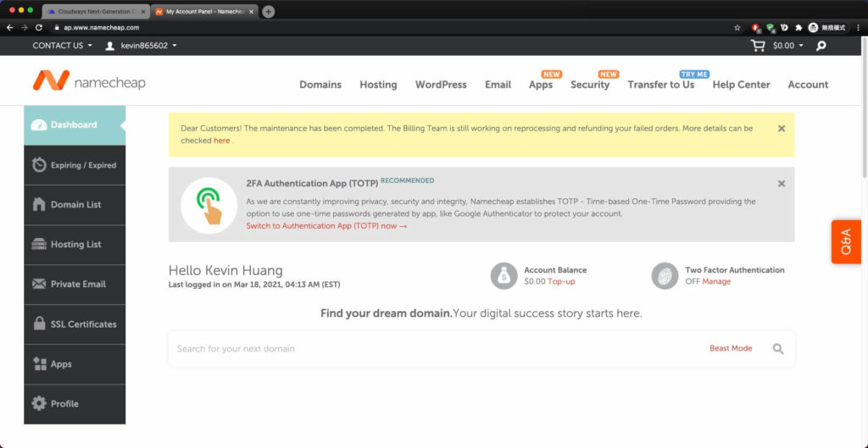The height and width of the screenshot is (448, 868).
Task: Open the orange Q&A side tab
Action: [846, 241]
